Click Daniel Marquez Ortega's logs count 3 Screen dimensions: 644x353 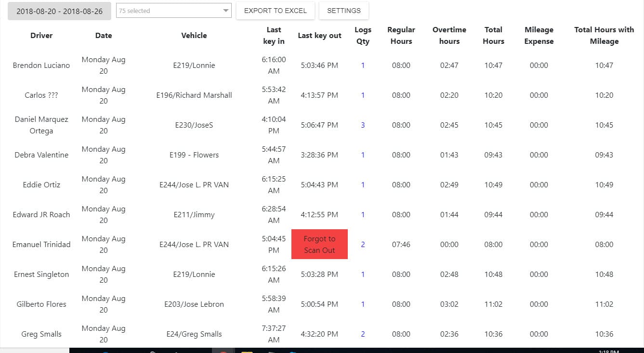click(363, 125)
